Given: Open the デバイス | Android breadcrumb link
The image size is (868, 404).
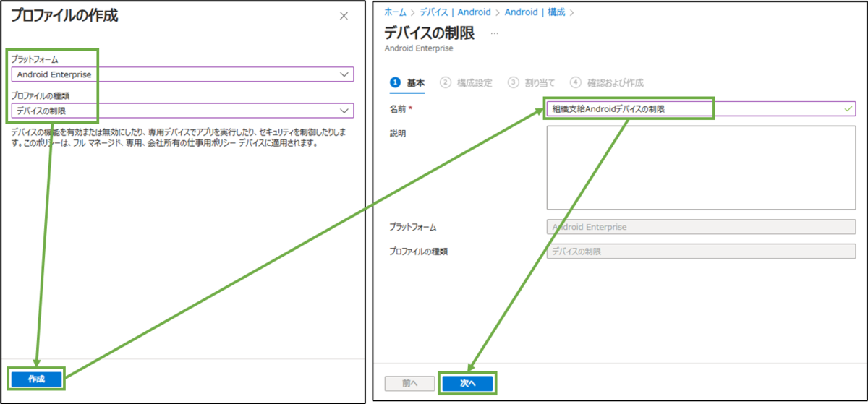Looking at the screenshot, I should (x=455, y=12).
